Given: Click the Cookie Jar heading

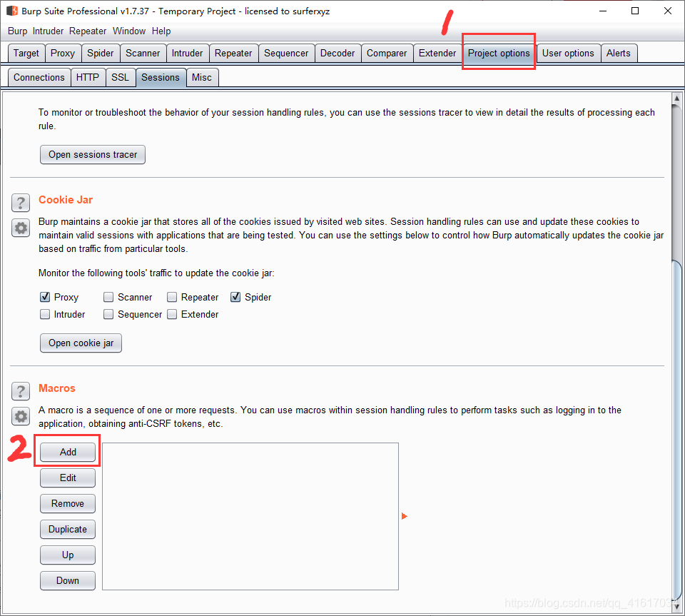Looking at the screenshot, I should click(x=66, y=200).
